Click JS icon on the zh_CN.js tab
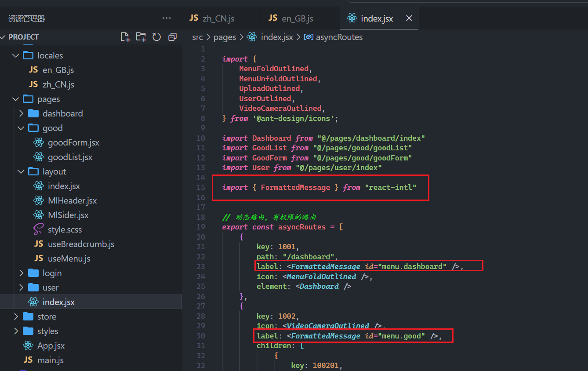The image size is (588, 371). coord(194,18)
